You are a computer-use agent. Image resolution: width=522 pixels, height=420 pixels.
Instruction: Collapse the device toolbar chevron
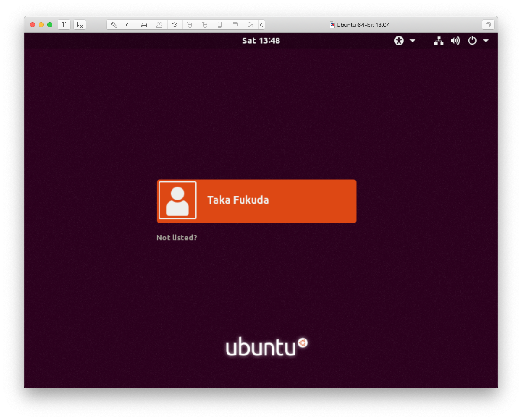(262, 25)
